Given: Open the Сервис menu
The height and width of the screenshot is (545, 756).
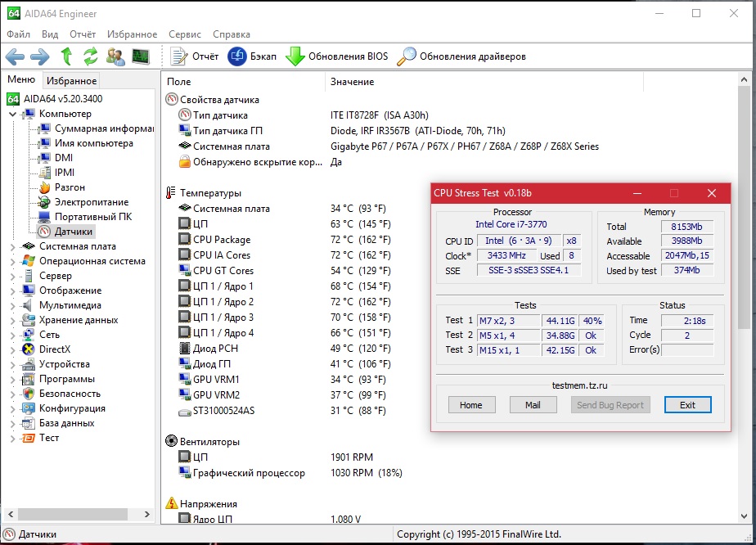Looking at the screenshot, I should [185, 34].
